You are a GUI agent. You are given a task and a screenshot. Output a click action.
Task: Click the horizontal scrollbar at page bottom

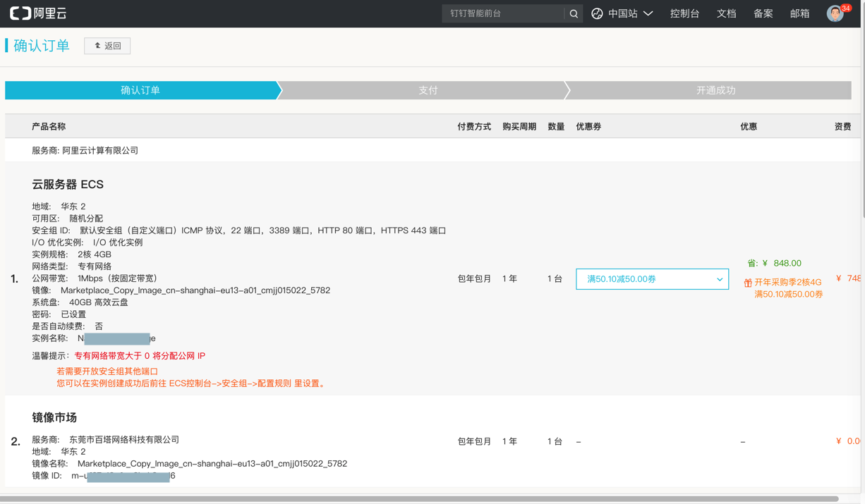pos(419,498)
